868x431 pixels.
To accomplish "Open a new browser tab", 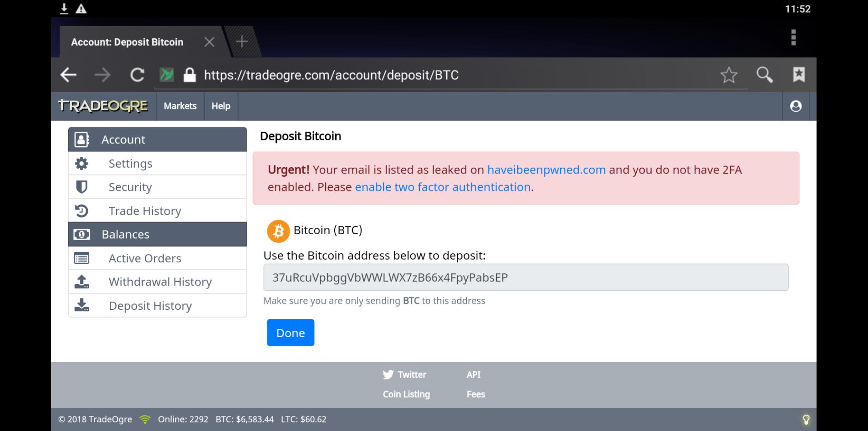I will (242, 42).
